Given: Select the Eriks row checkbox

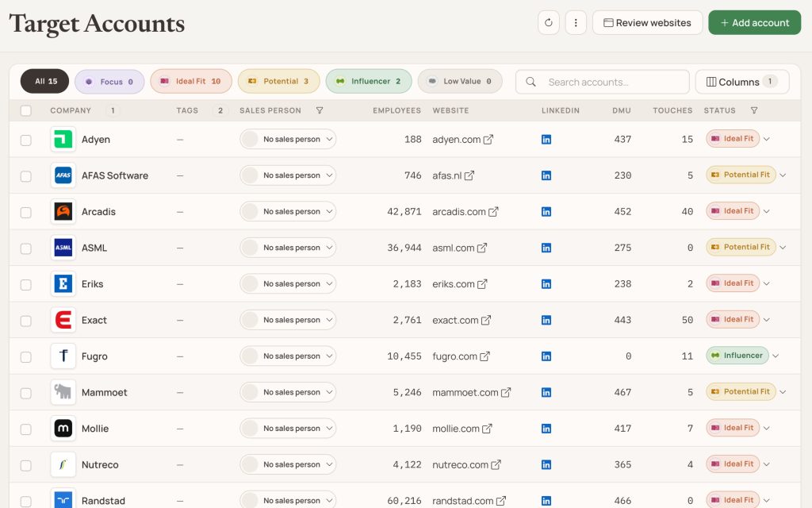Looking at the screenshot, I should coord(26,285).
